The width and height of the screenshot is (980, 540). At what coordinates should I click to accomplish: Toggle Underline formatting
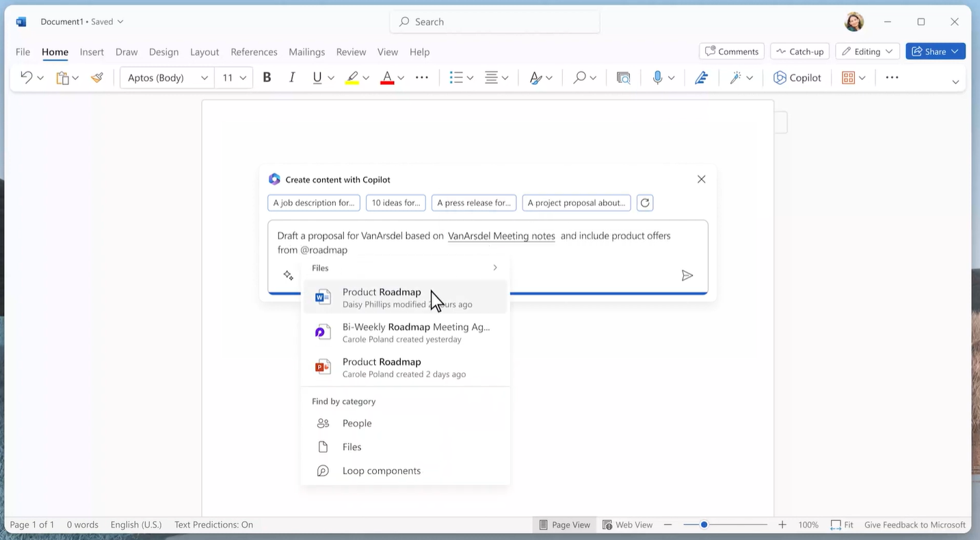[317, 77]
